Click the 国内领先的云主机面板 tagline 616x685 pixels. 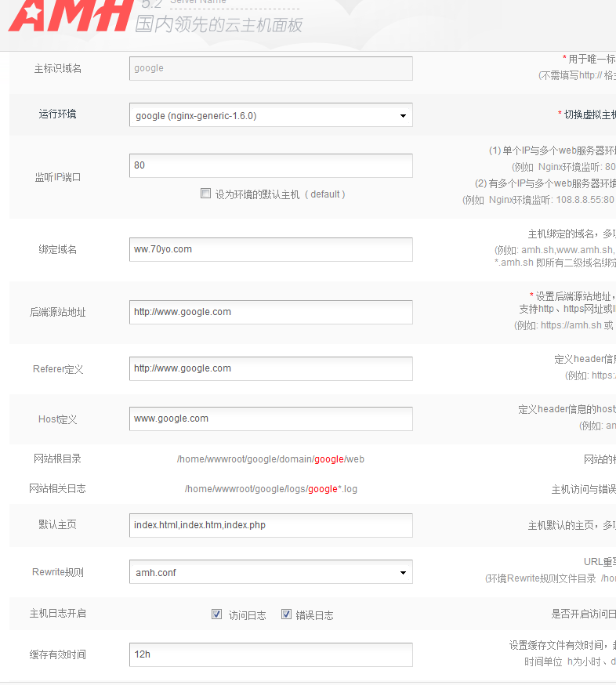coord(219,25)
